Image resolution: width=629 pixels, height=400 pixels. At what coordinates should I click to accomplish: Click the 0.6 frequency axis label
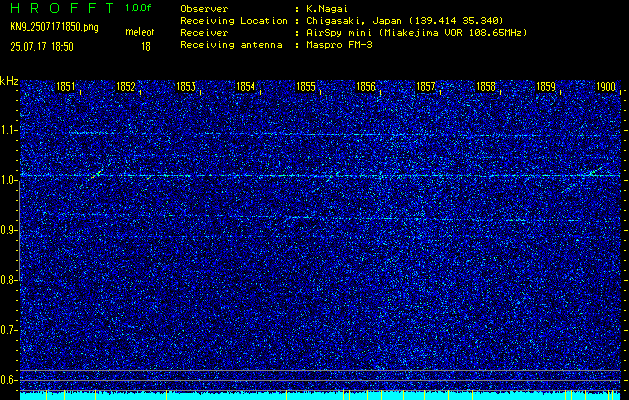tap(8, 380)
